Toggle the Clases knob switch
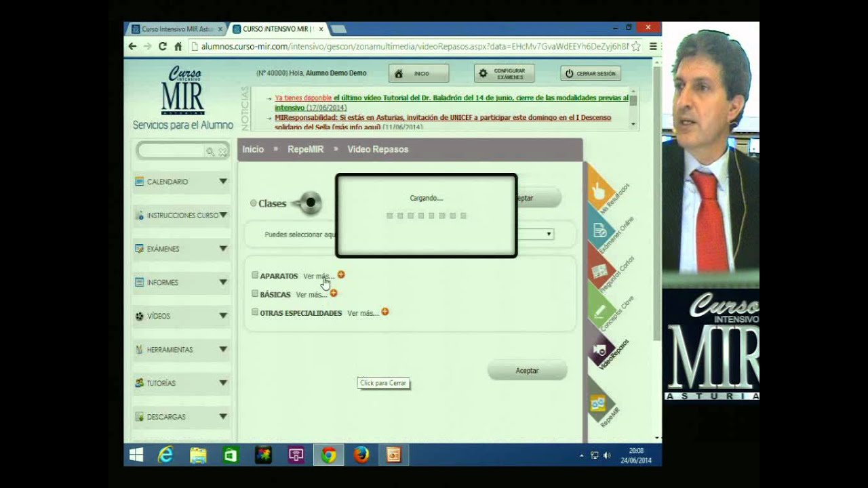Viewport: 868px width, 488px height. click(307, 203)
